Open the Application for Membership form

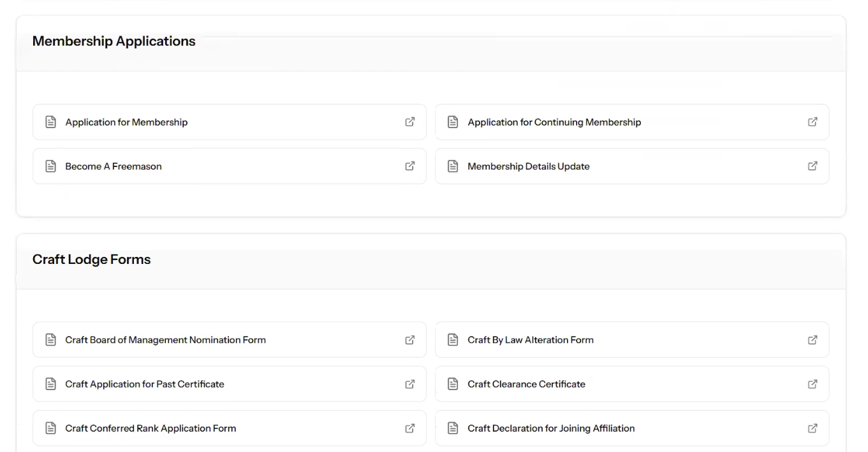coord(126,122)
